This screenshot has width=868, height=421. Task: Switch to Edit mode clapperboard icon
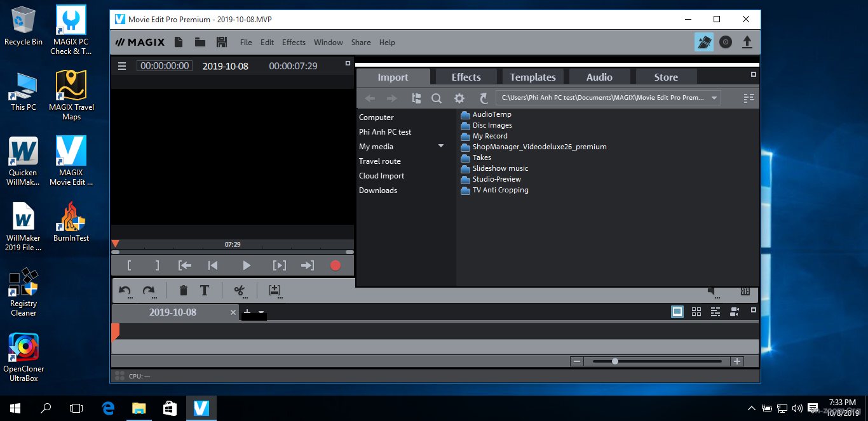coord(703,42)
